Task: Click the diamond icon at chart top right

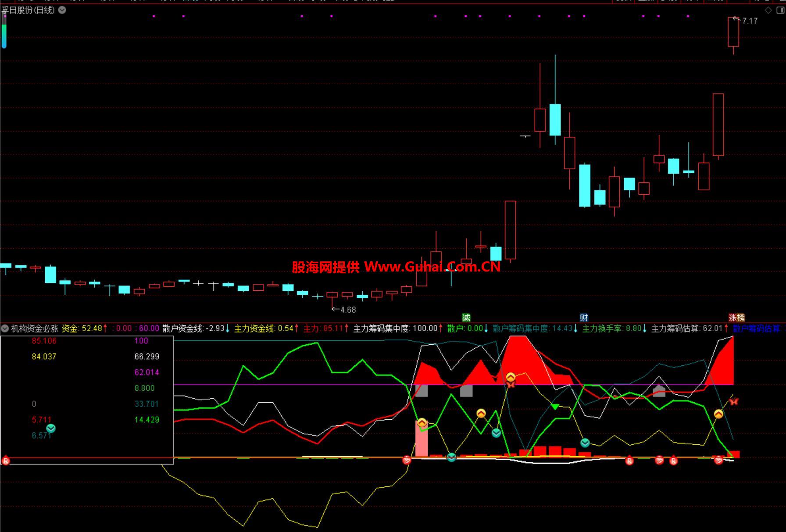Action: (768, 10)
